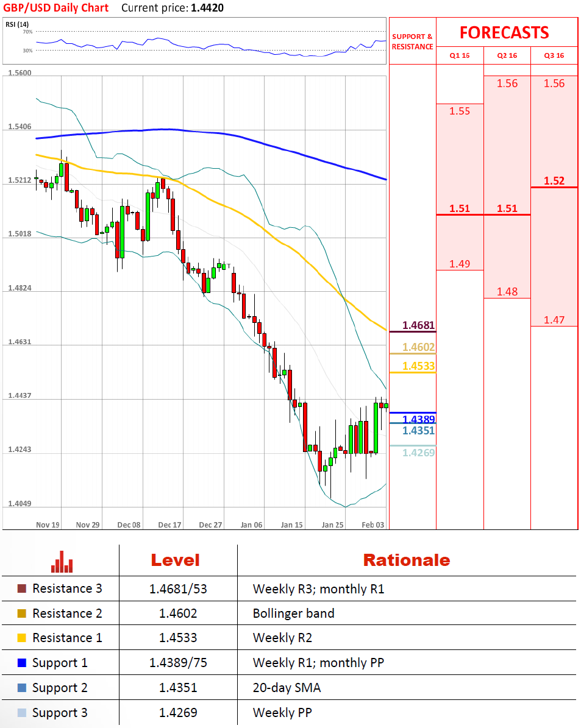Click the Q1 16 low forecast 1.49

pos(460,264)
